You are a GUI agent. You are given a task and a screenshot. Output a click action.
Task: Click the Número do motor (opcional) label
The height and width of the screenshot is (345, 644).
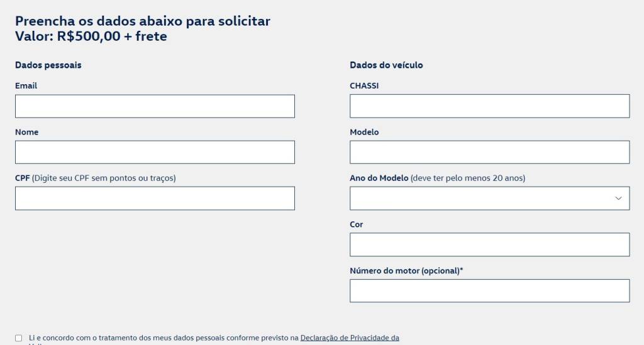click(x=406, y=271)
